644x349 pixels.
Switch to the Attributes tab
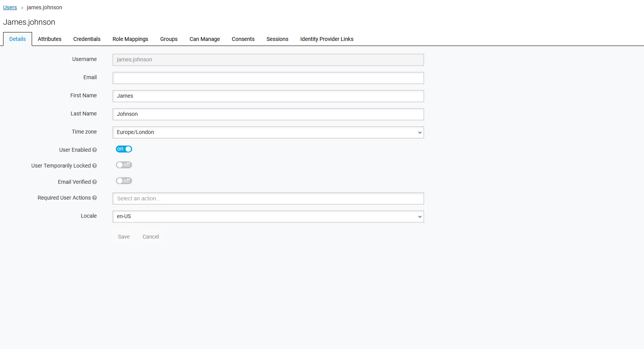tap(49, 39)
